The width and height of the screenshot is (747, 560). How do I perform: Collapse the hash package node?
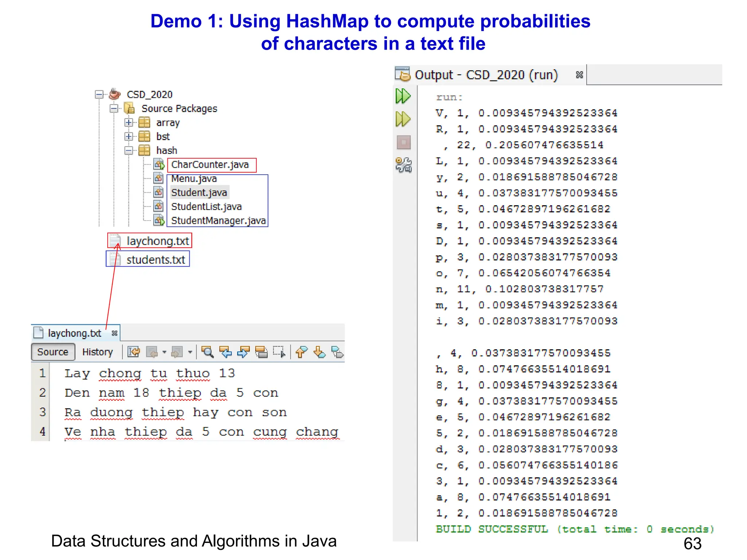point(128,150)
